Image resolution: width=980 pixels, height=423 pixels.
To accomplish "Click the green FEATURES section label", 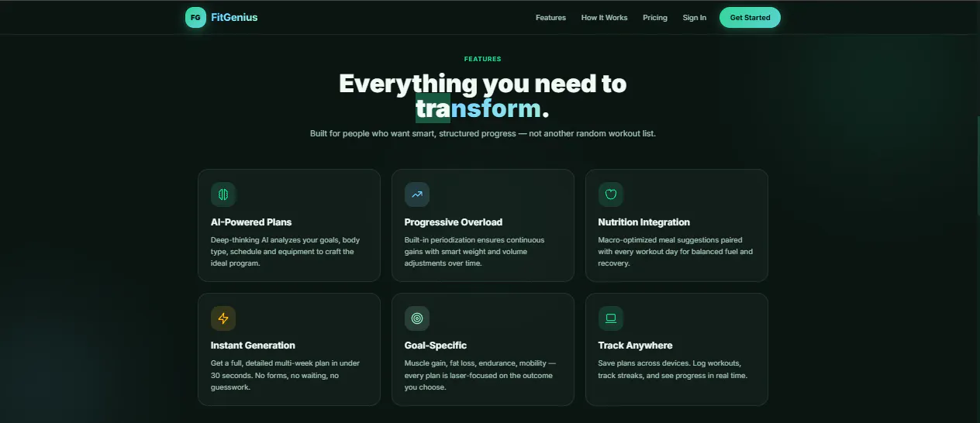I will coord(482,59).
